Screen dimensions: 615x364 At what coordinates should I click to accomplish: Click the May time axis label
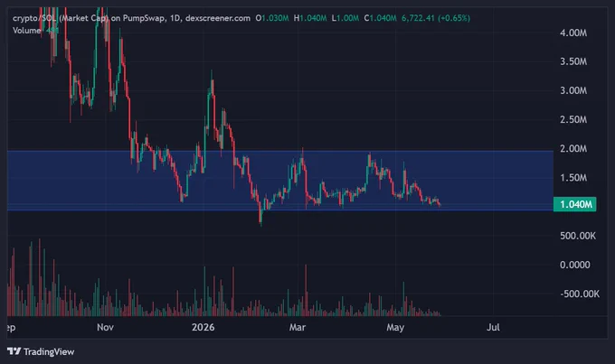395,327
